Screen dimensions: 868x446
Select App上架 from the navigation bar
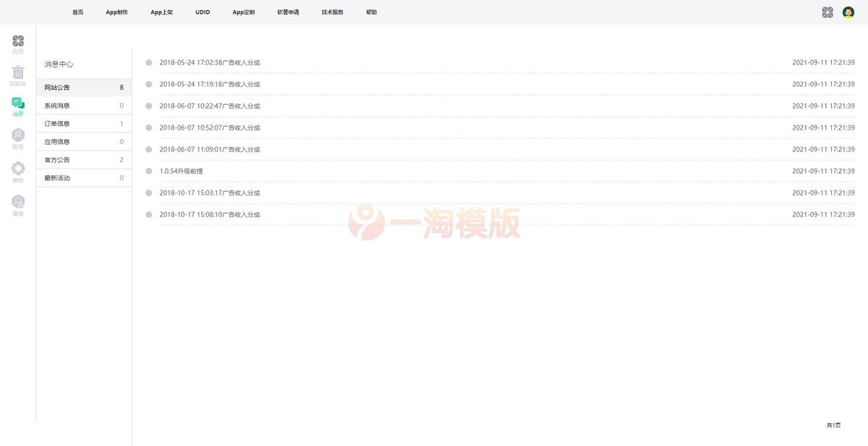tap(161, 12)
